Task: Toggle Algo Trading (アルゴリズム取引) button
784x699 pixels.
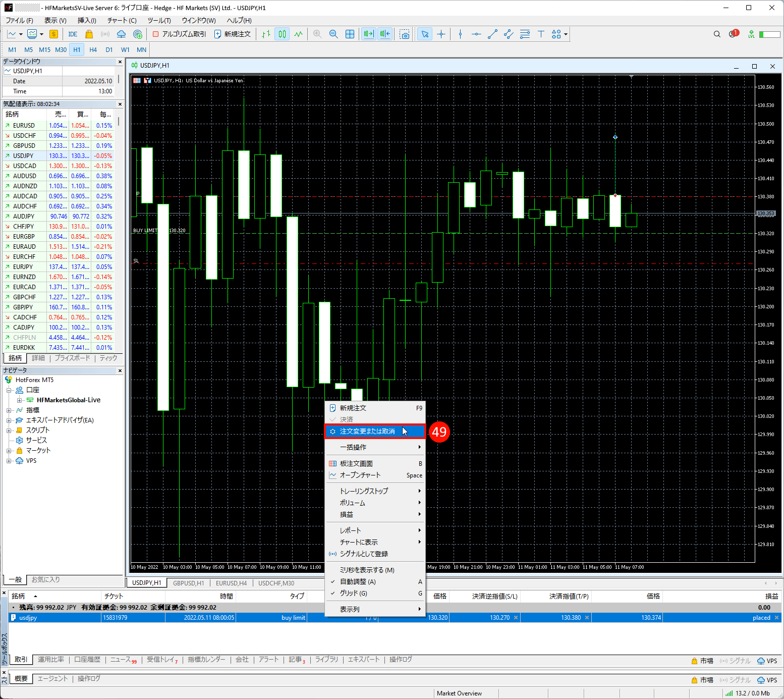Action: click(179, 34)
